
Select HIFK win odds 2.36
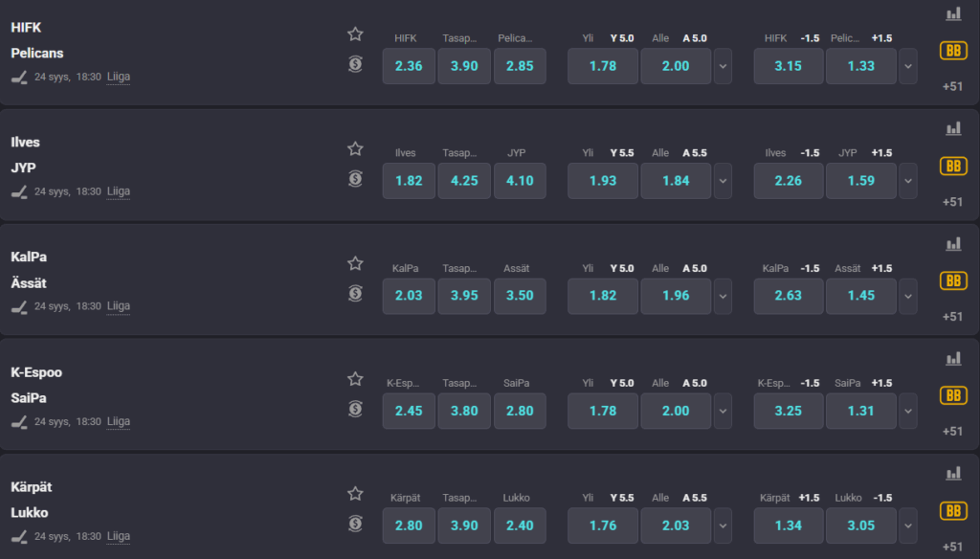pyautogui.click(x=409, y=66)
